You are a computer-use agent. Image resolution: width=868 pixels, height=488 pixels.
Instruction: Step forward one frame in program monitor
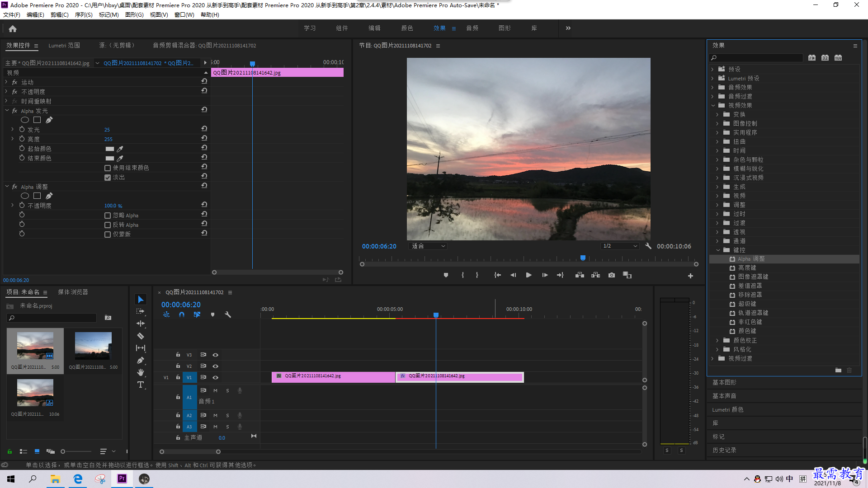pos(545,275)
